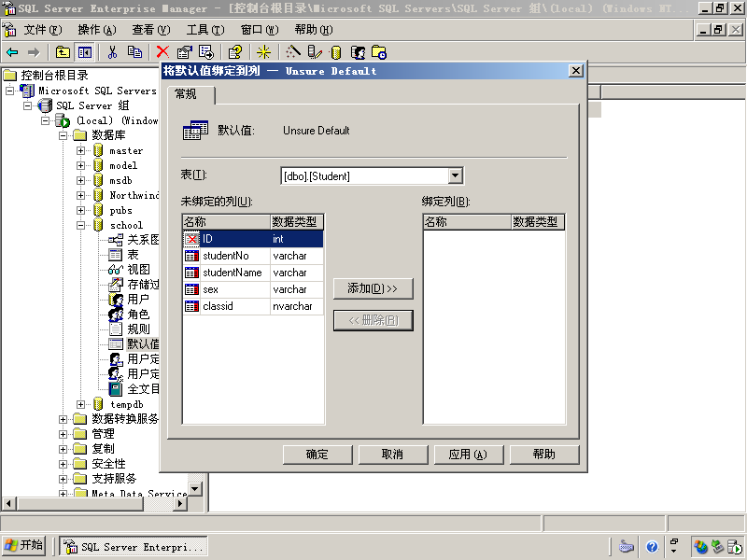The height and width of the screenshot is (560, 747).
Task: Click the Copy toolbar icon
Action: coord(134,52)
